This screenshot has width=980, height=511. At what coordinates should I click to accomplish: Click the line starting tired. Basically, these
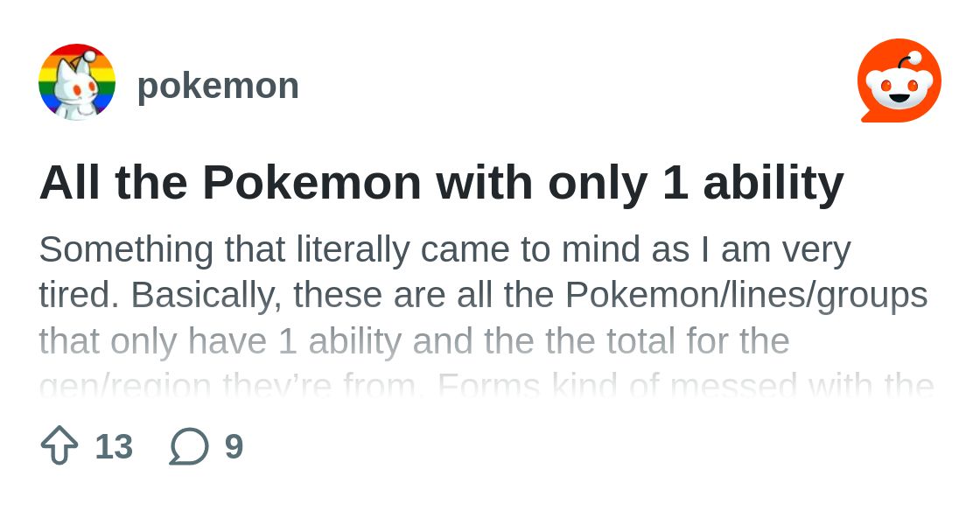click(x=484, y=296)
